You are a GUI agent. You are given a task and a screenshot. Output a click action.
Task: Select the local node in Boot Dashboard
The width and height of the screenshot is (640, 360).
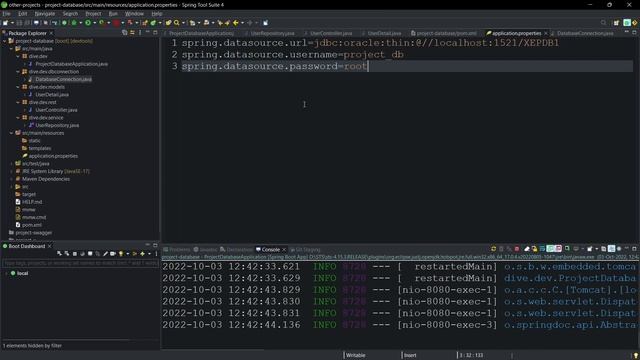(x=22, y=273)
